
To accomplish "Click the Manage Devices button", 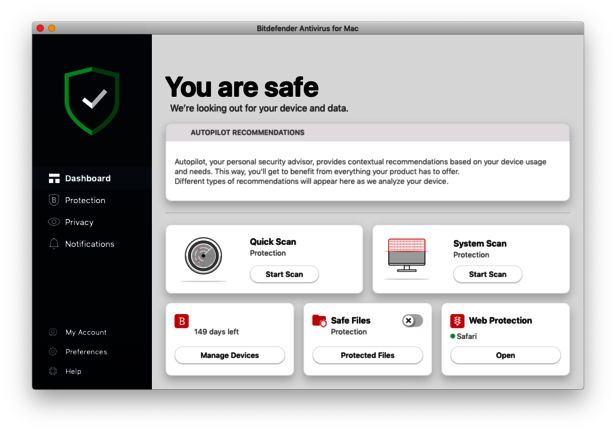I will pyautogui.click(x=230, y=355).
